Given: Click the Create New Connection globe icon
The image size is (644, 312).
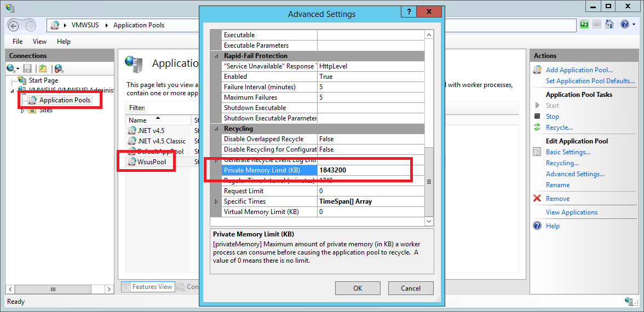Looking at the screenshot, I should [x=10, y=68].
